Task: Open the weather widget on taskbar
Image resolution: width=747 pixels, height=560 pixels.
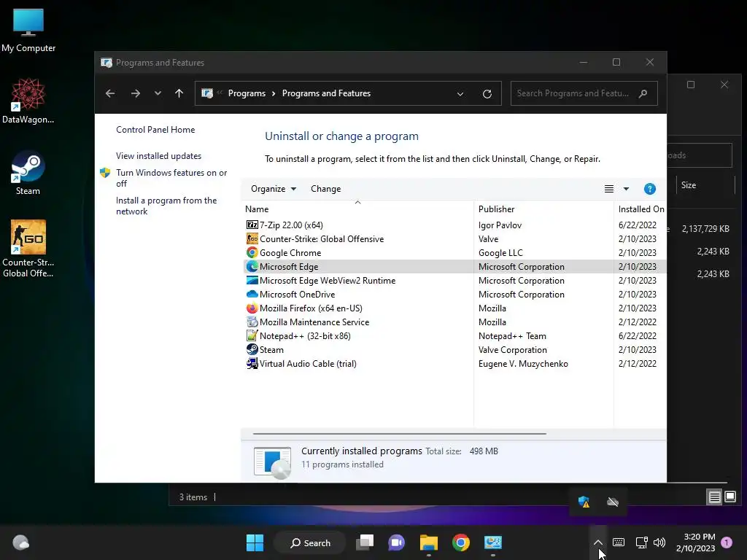Action: point(20,542)
